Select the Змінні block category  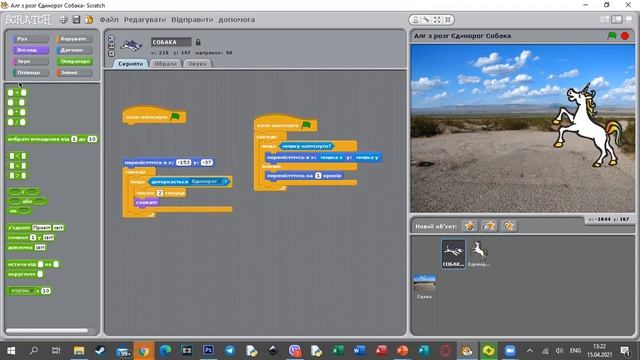[x=74, y=73]
